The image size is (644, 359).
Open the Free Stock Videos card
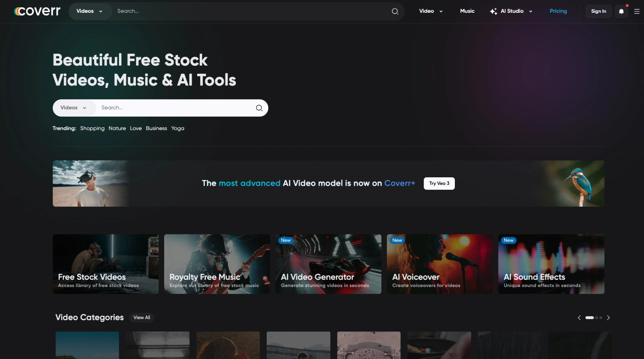tap(106, 264)
